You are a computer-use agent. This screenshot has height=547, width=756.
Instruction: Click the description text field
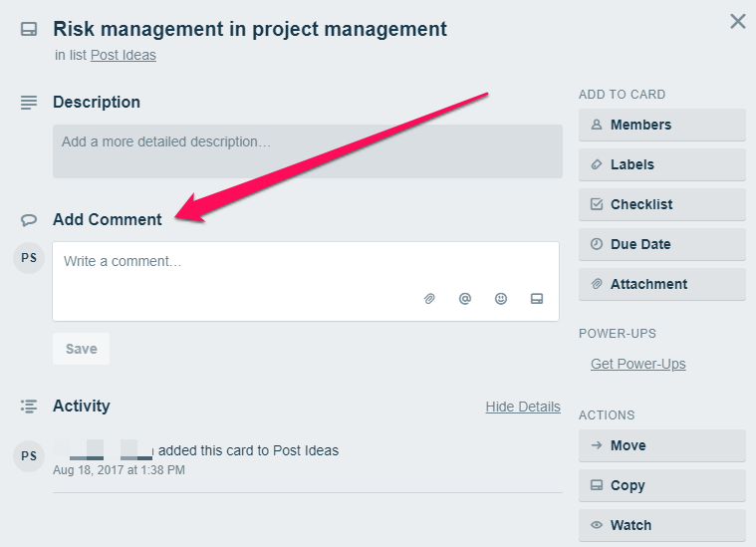(307, 151)
